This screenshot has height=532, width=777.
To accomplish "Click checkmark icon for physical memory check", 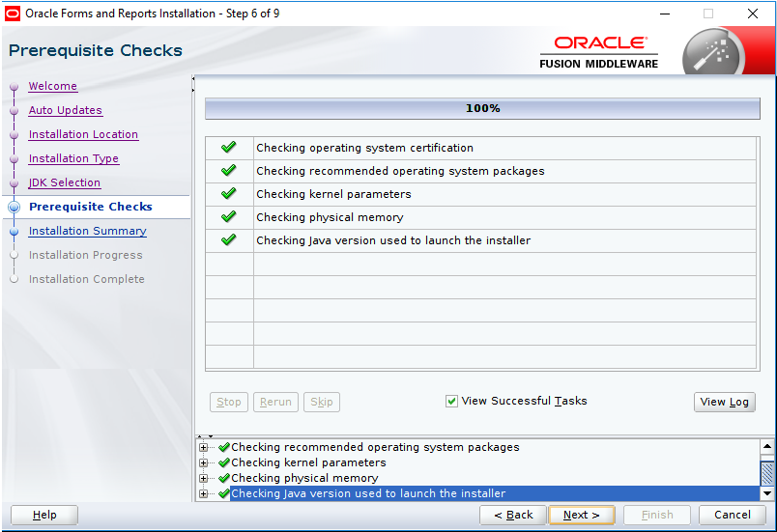I will [229, 217].
